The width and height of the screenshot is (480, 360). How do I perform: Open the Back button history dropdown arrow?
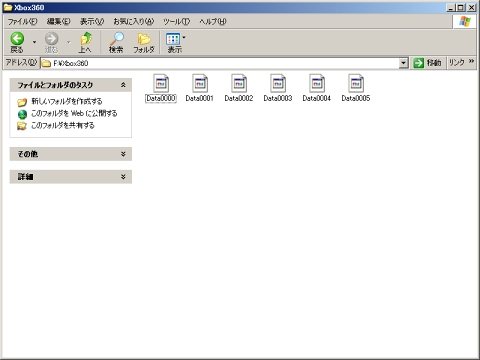coord(34,42)
